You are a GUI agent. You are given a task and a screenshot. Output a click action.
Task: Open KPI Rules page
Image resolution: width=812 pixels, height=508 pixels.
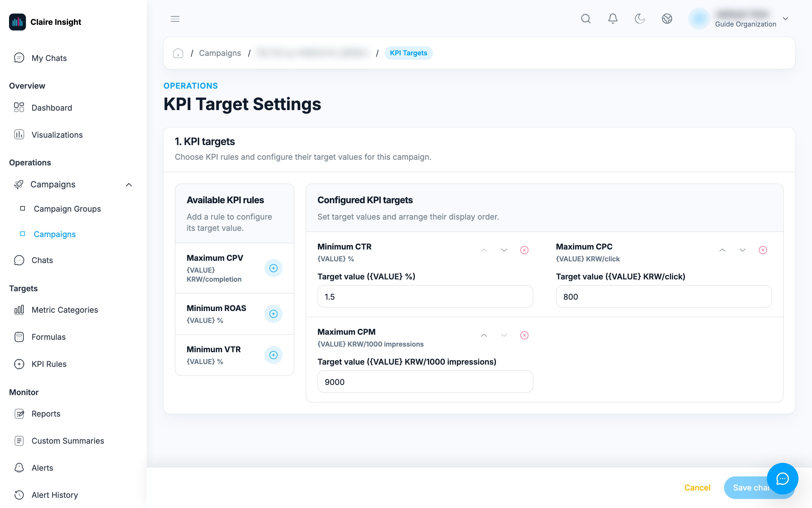click(40, 364)
